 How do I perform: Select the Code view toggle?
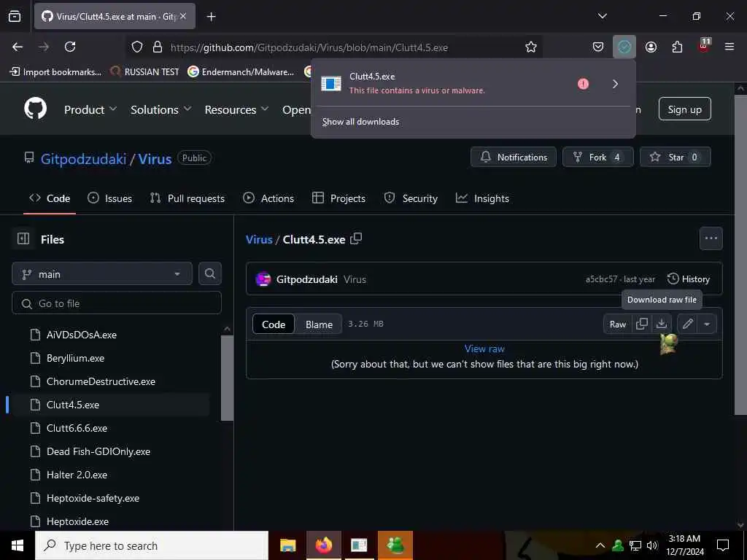[x=274, y=324]
